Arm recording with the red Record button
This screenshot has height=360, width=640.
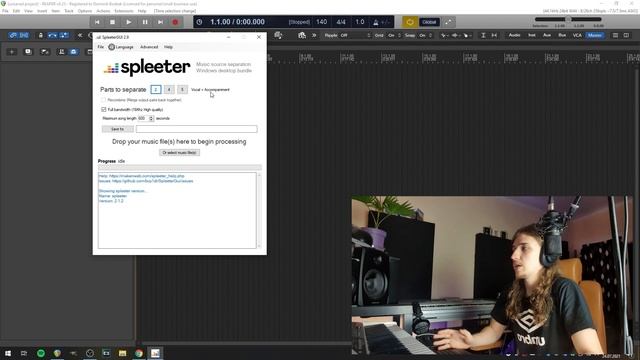(x=176, y=22)
